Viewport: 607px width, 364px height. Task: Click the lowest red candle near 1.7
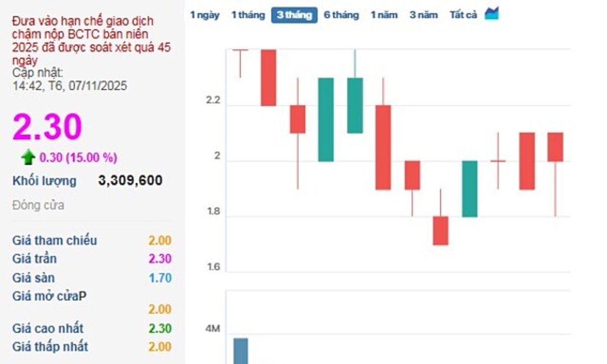441,231
